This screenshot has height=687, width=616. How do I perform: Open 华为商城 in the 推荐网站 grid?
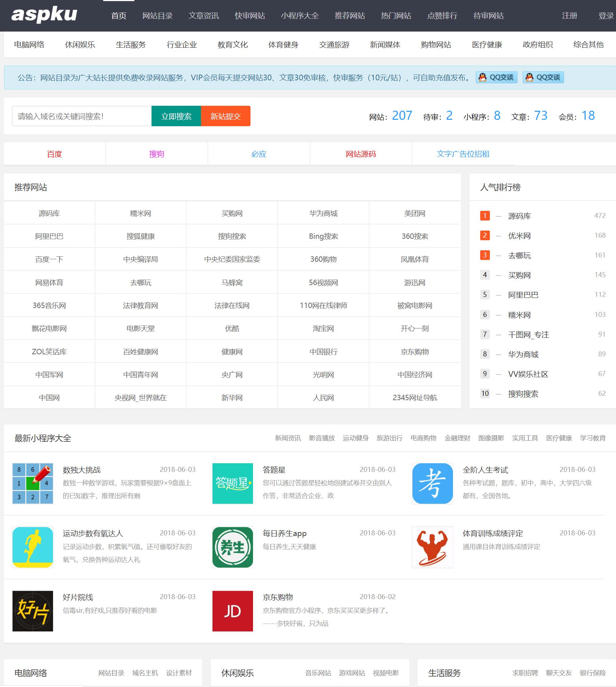click(323, 213)
